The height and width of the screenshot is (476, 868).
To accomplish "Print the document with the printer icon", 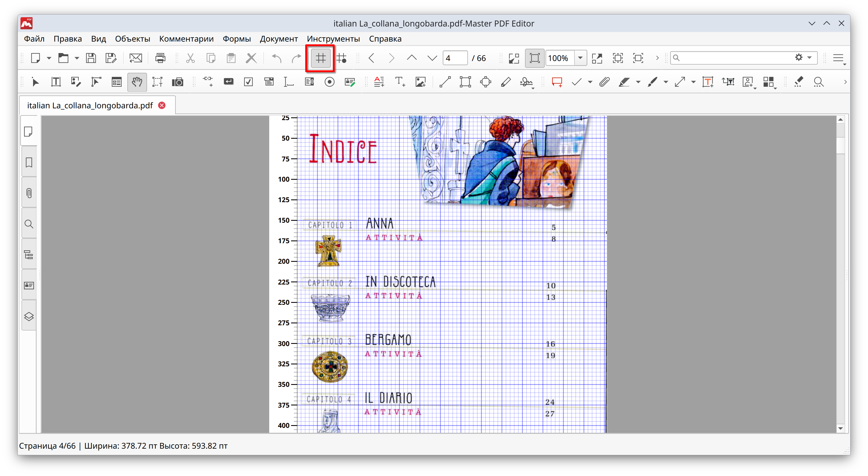I will coord(160,58).
